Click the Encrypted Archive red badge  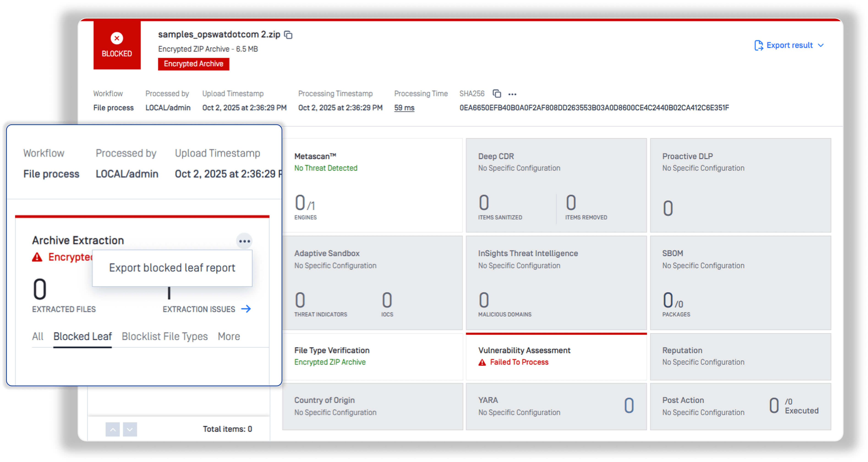coord(193,64)
